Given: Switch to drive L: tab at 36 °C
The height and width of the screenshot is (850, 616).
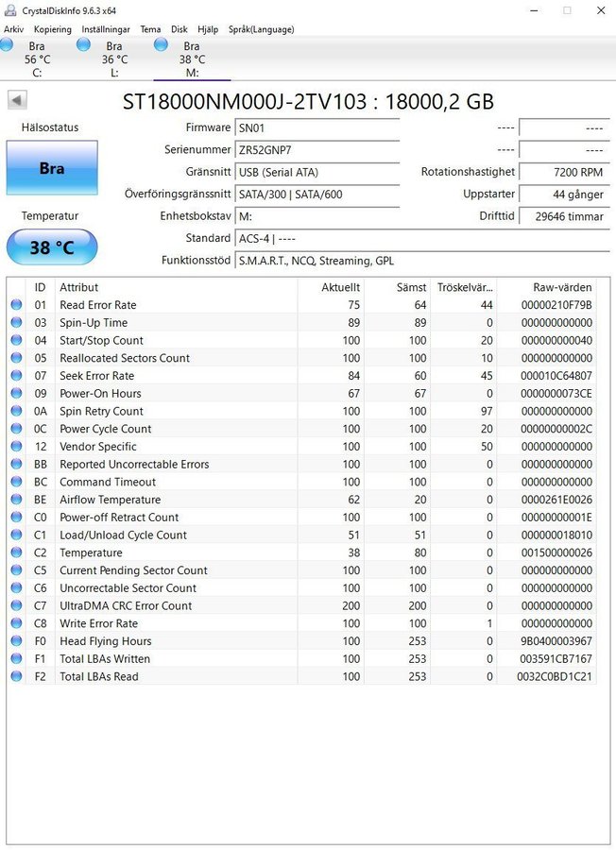Looking at the screenshot, I should (x=114, y=59).
